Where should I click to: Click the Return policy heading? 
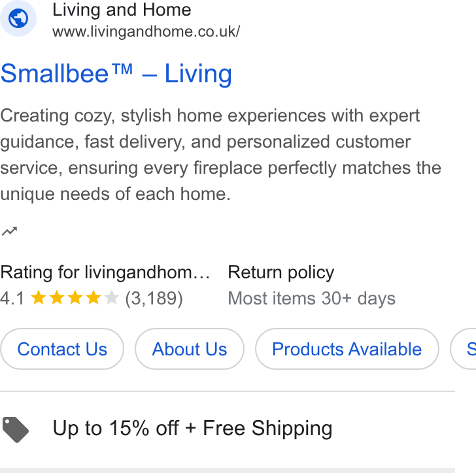click(x=280, y=272)
